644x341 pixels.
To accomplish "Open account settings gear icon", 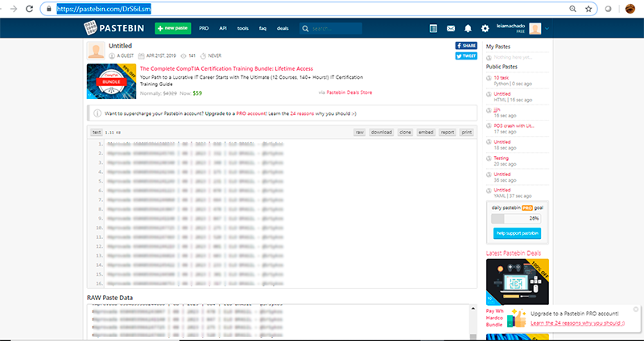I will click(485, 28).
